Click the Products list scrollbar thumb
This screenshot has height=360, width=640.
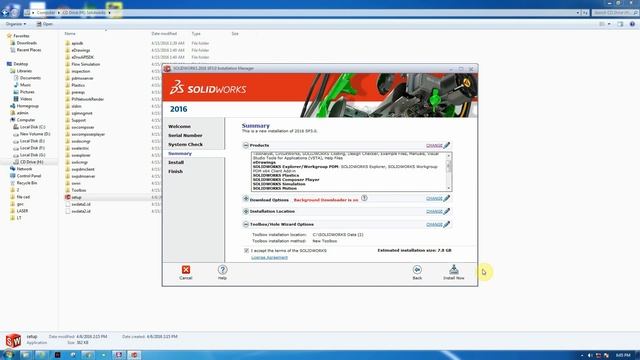click(x=449, y=165)
